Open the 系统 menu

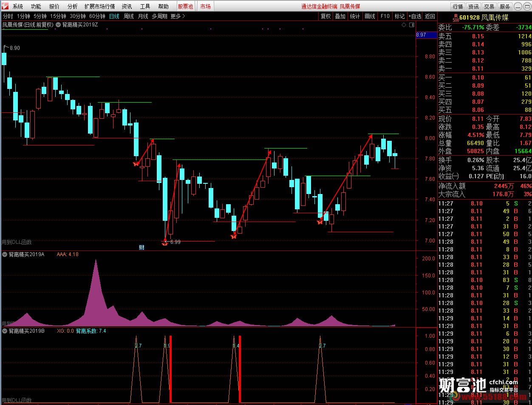[18, 6]
